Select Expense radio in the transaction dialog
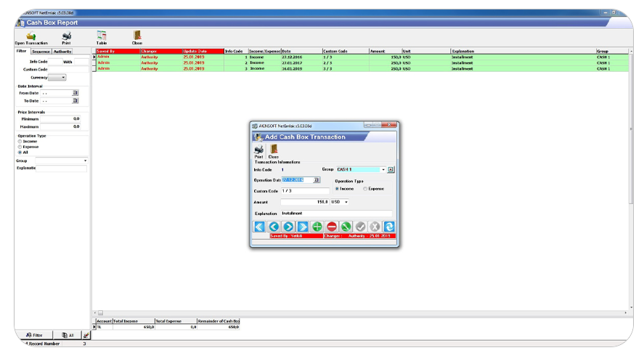Image resolution: width=644 pixels, height=353 pixels. (365, 189)
